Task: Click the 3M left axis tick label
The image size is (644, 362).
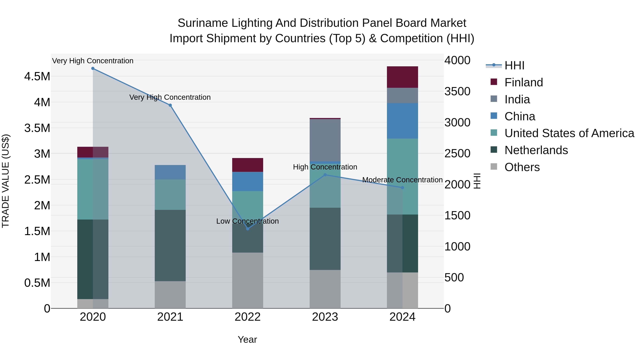Action: click(42, 154)
